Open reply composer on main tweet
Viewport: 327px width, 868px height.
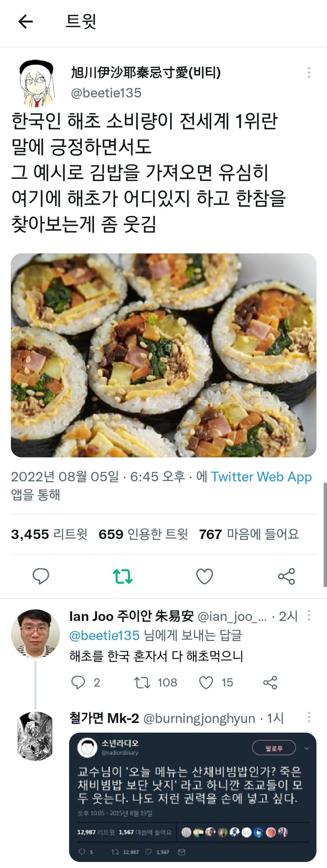pos(41,576)
